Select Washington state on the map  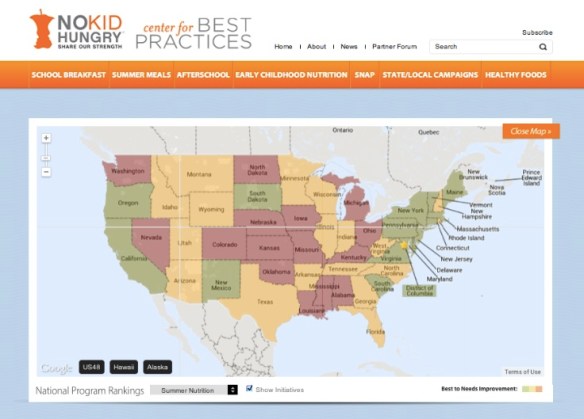click(128, 171)
